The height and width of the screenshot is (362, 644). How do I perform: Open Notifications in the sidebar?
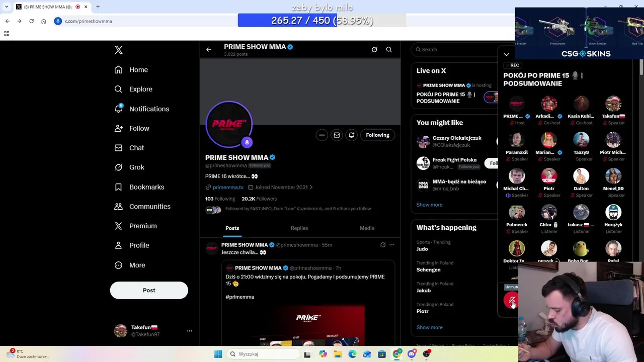click(142, 109)
